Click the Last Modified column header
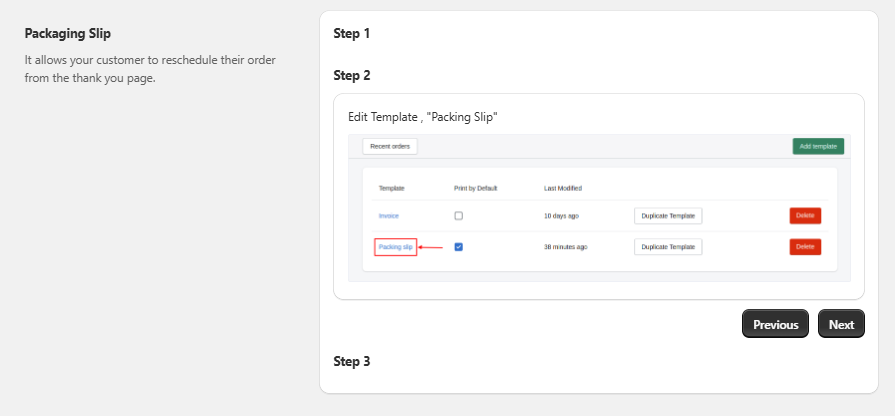This screenshot has width=895, height=416. coord(562,188)
